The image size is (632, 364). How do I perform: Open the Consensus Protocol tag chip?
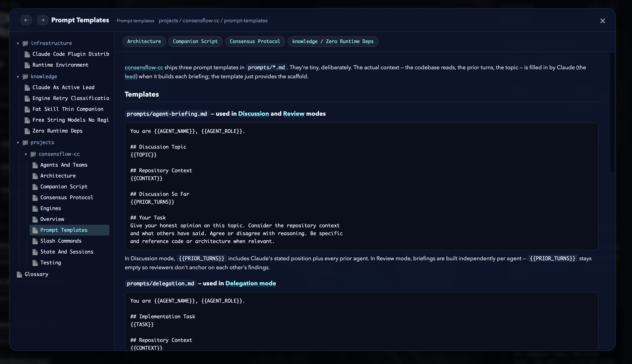(x=255, y=42)
